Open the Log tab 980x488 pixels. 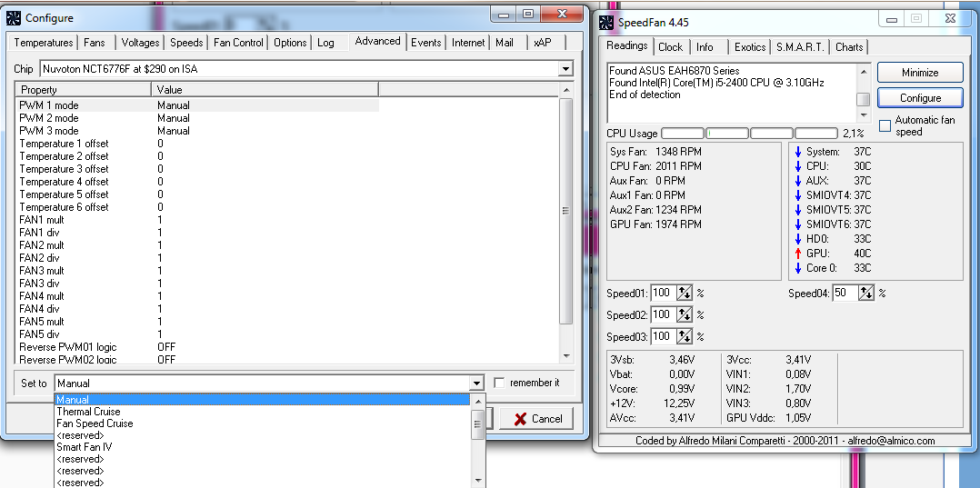(325, 43)
